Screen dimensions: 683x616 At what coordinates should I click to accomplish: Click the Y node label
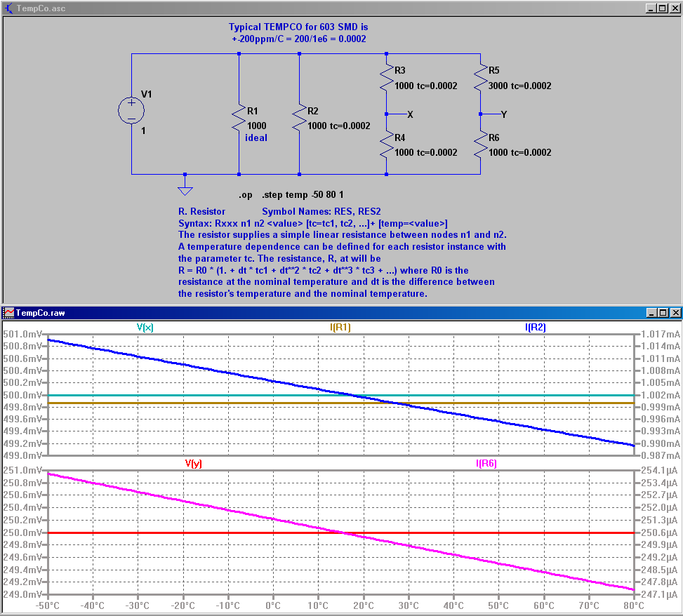click(x=504, y=114)
